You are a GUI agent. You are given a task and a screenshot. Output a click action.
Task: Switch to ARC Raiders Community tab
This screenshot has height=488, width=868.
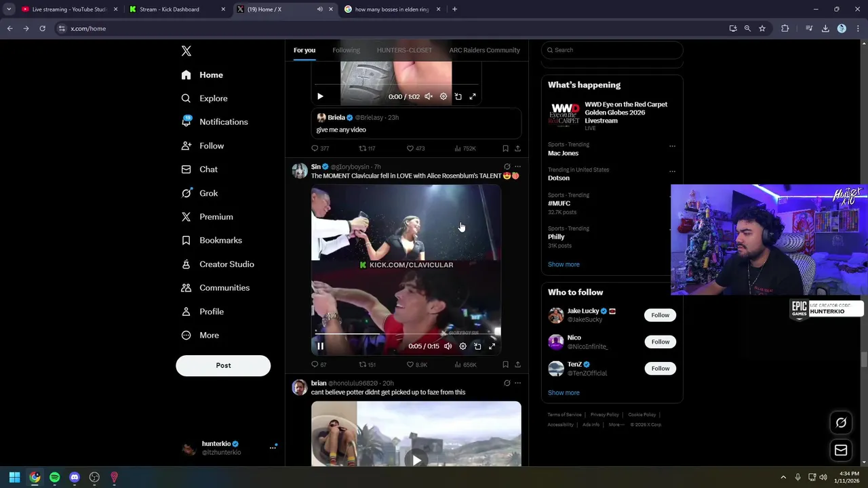[x=484, y=50]
